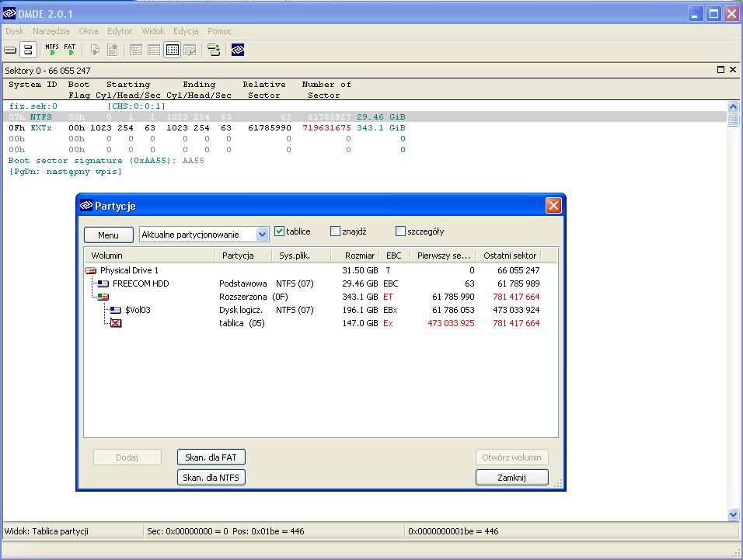Open the Edytor menu
This screenshot has width=743, height=560.
[120, 31]
